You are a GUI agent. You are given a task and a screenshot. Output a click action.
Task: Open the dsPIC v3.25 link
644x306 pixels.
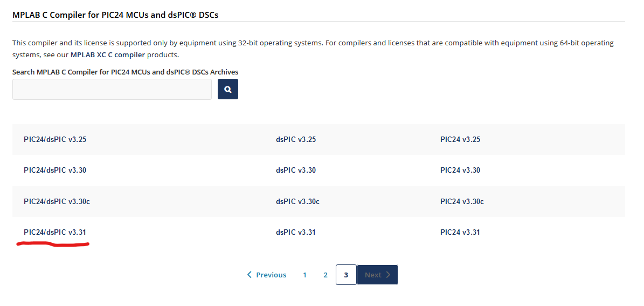(295, 139)
